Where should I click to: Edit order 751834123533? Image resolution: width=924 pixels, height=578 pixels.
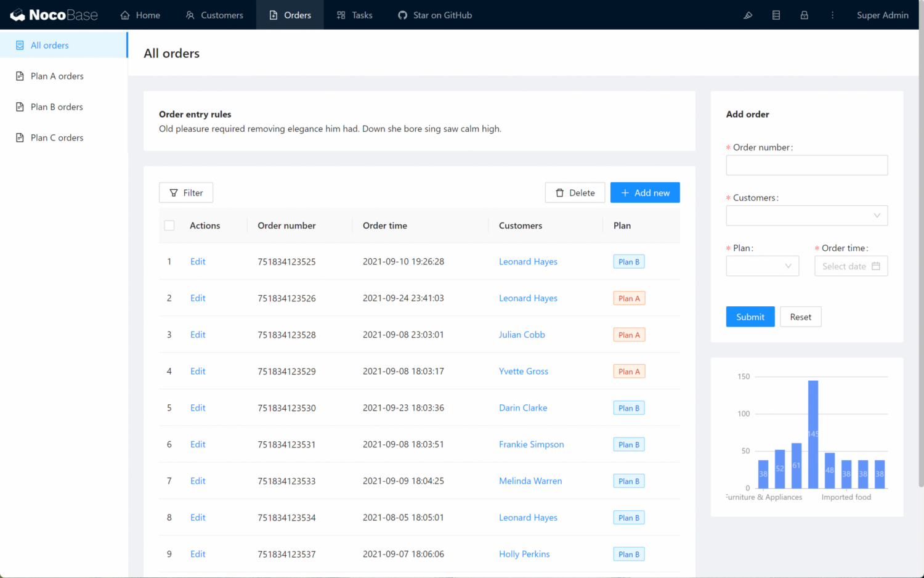[x=198, y=481]
